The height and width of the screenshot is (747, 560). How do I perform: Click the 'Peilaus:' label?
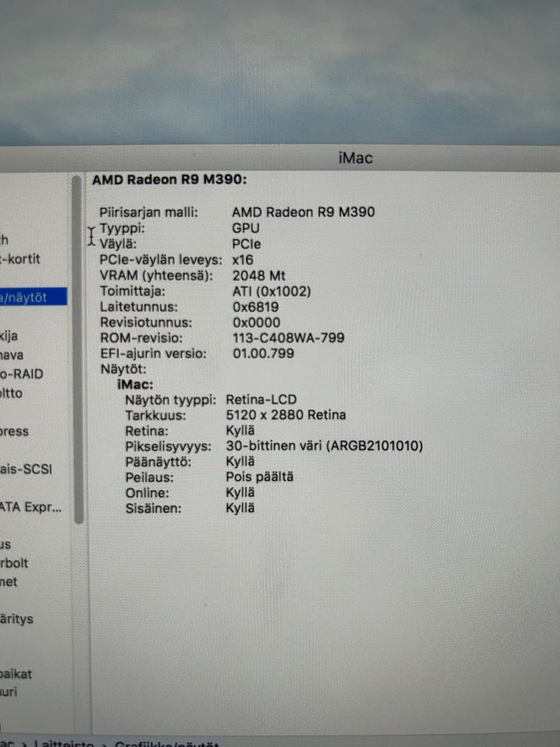(149, 477)
